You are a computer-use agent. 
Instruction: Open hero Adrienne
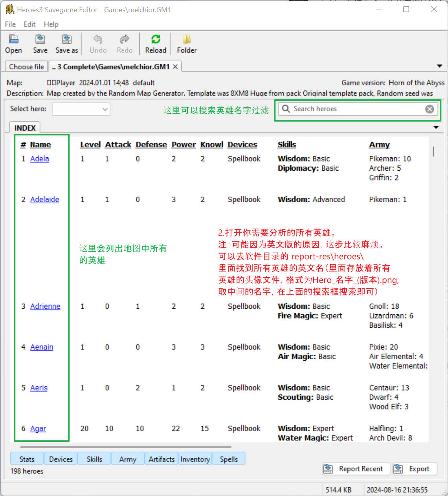click(45, 306)
